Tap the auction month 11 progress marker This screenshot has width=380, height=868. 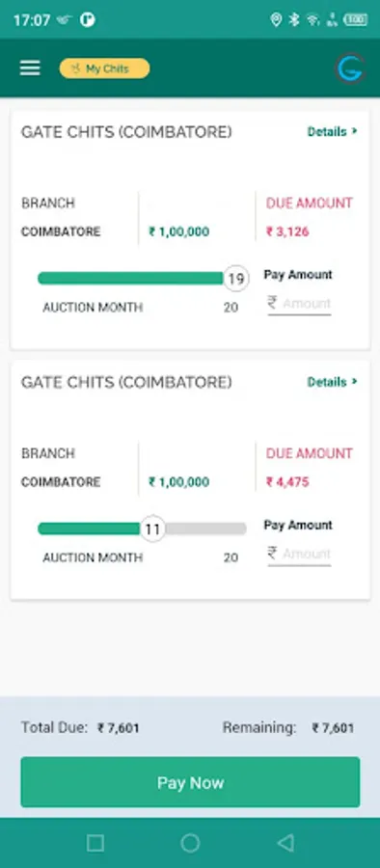(152, 529)
